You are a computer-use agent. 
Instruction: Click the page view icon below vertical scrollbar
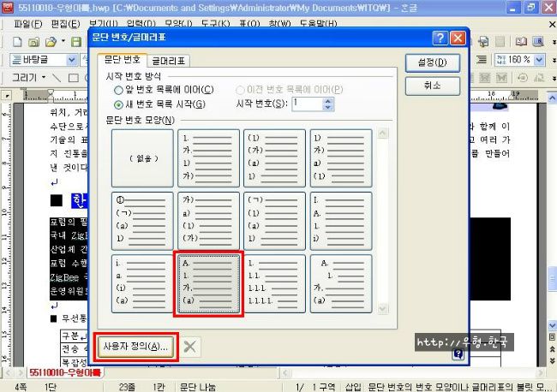[553, 336]
